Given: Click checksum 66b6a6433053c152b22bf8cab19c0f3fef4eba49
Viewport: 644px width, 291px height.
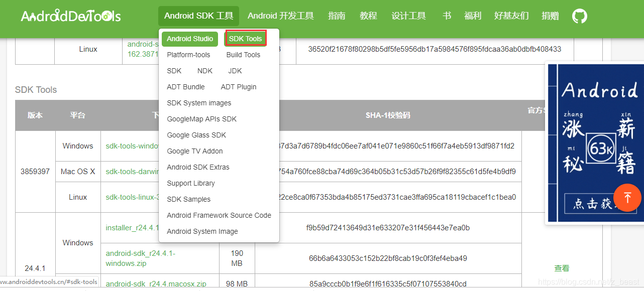Looking at the screenshot, I should (x=388, y=258).
